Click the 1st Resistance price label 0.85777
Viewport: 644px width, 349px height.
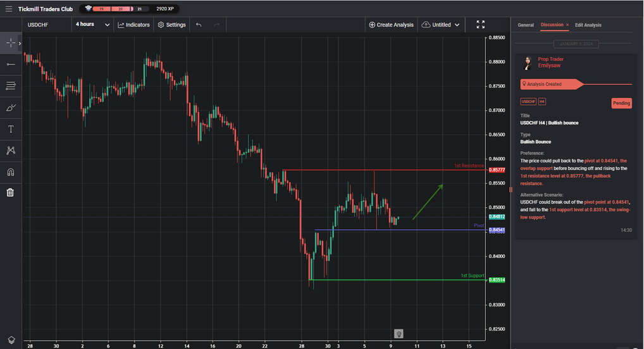[497, 170]
